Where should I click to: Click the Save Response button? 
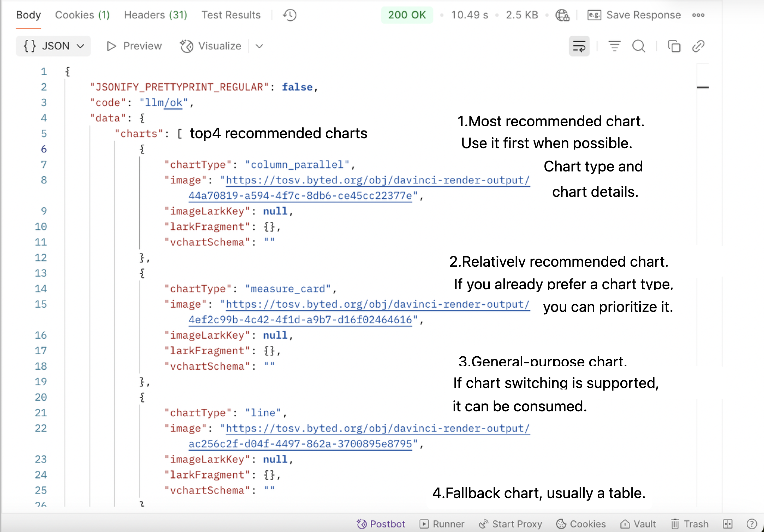click(x=634, y=15)
